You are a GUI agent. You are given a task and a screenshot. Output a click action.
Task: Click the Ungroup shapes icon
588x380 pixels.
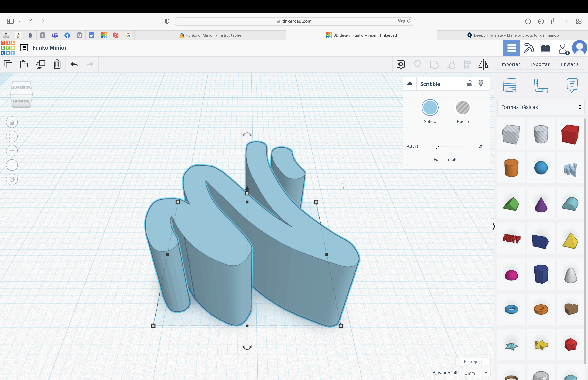click(x=451, y=65)
